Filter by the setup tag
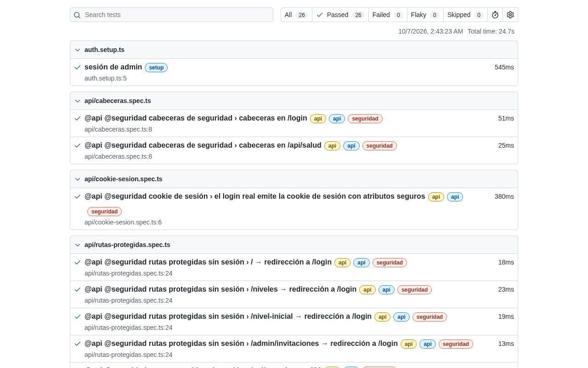The width and height of the screenshot is (588, 368). [x=156, y=68]
